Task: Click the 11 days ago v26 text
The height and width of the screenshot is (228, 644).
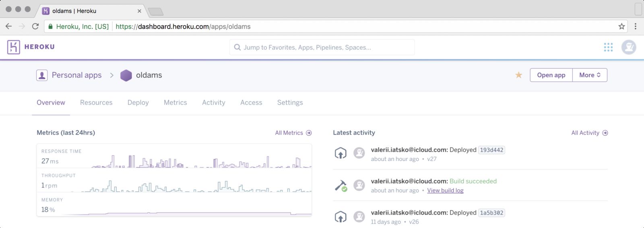Action: (x=395, y=222)
